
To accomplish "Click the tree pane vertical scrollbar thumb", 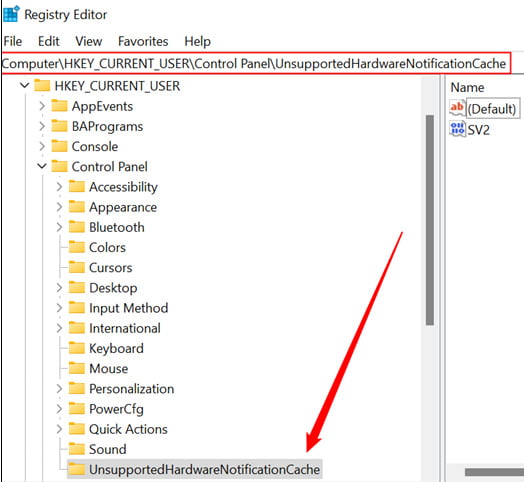I will 430,220.
